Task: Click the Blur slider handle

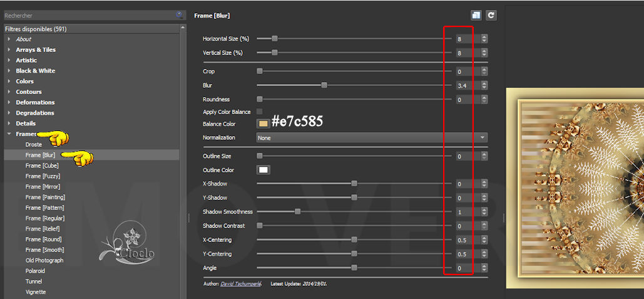Action: point(324,85)
